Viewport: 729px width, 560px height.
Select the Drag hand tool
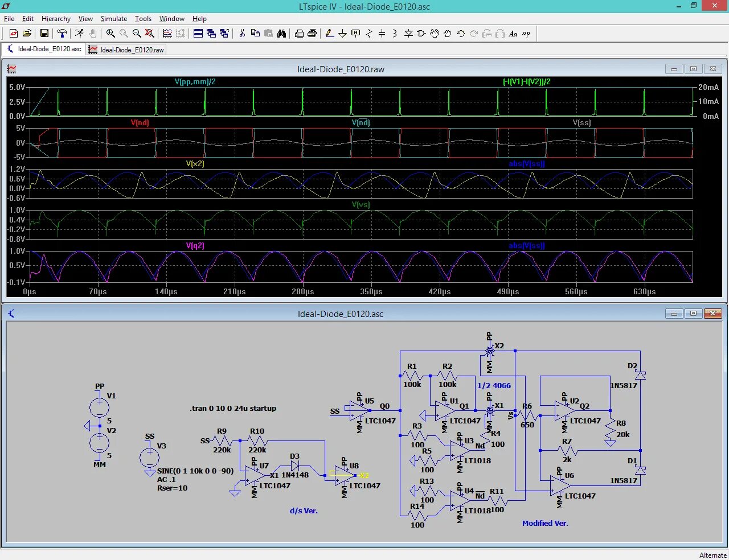(448, 34)
